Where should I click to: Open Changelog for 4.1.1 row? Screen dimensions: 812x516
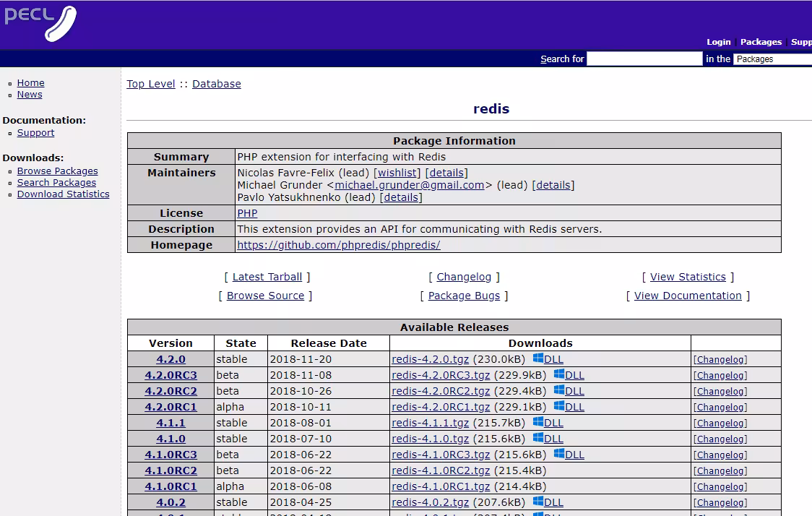pos(720,423)
